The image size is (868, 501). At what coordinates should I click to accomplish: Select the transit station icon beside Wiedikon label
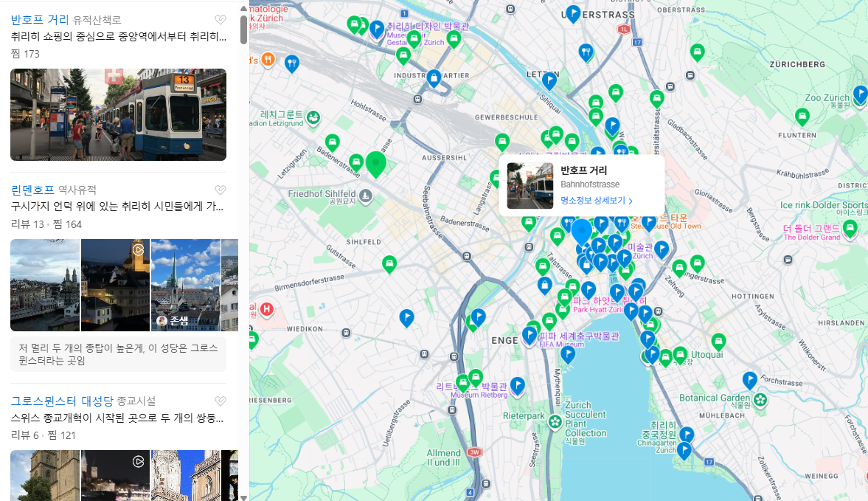point(346,333)
